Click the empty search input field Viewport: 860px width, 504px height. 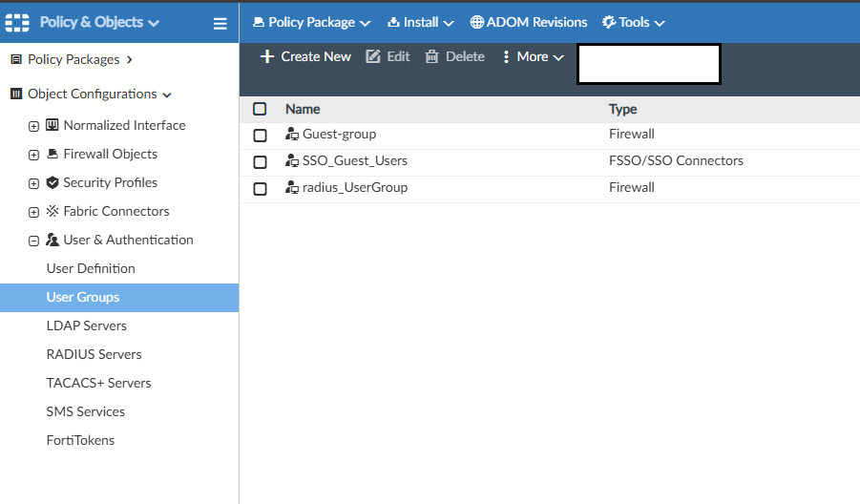[x=648, y=64]
